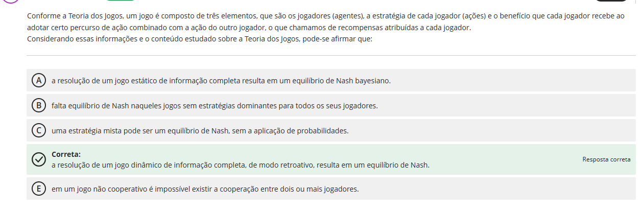Click the checkmark icon on the correct answer
644x210 pixels.
pyautogui.click(x=38, y=160)
